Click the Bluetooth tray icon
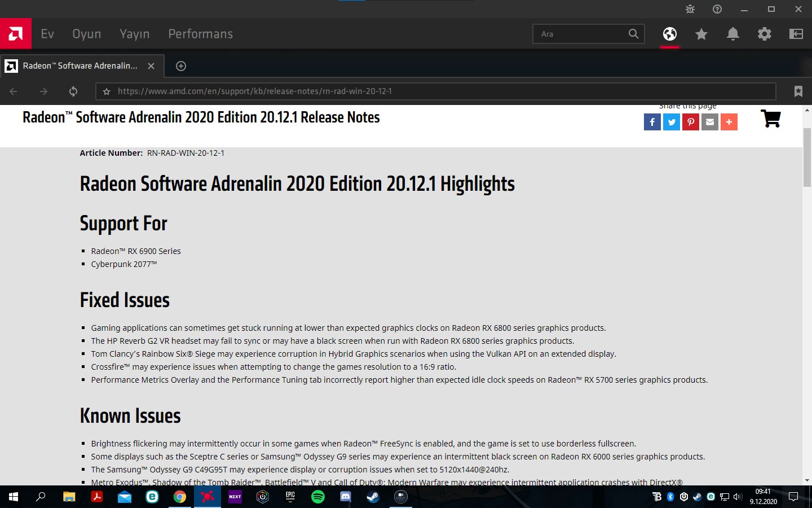Image resolution: width=812 pixels, height=508 pixels. (x=670, y=497)
